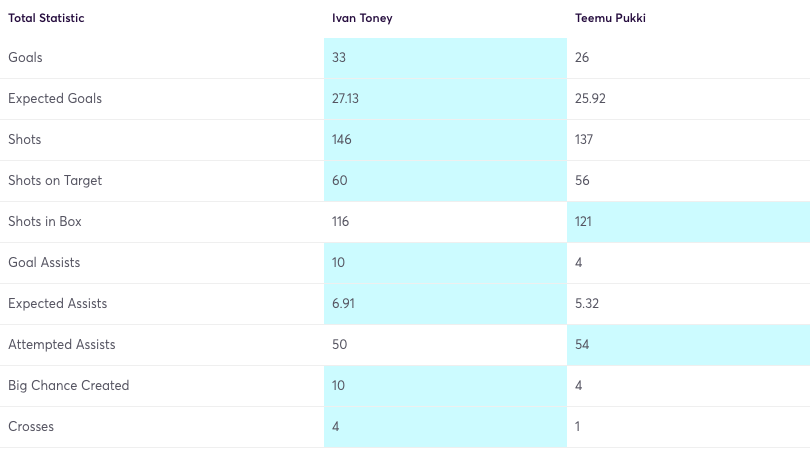Image resolution: width=811 pixels, height=450 pixels.
Task: Select Toney's Expected Goals value 27.13
Action: tap(348, 99)
